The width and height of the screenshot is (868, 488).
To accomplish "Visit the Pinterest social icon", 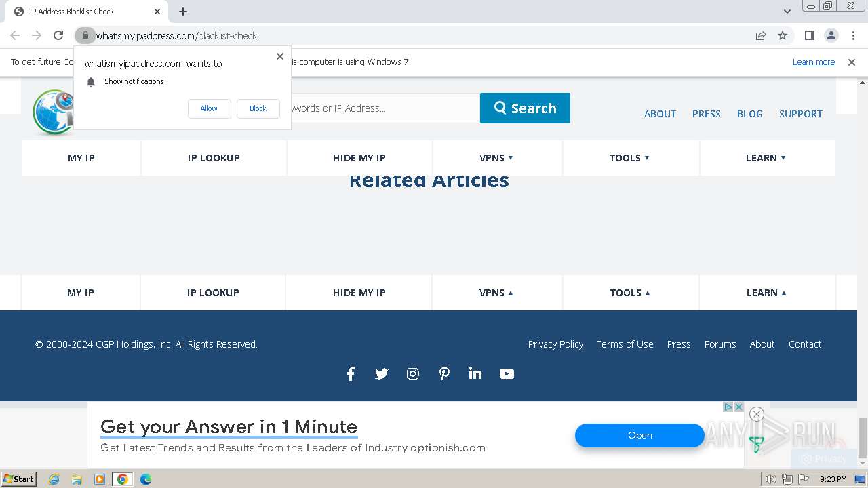I will coord(444,374).
